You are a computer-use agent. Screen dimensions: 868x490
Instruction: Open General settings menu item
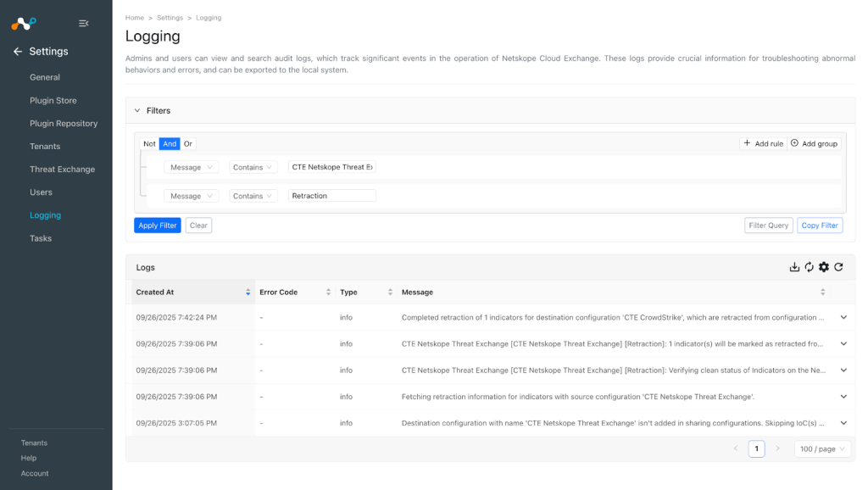[45, 77]
